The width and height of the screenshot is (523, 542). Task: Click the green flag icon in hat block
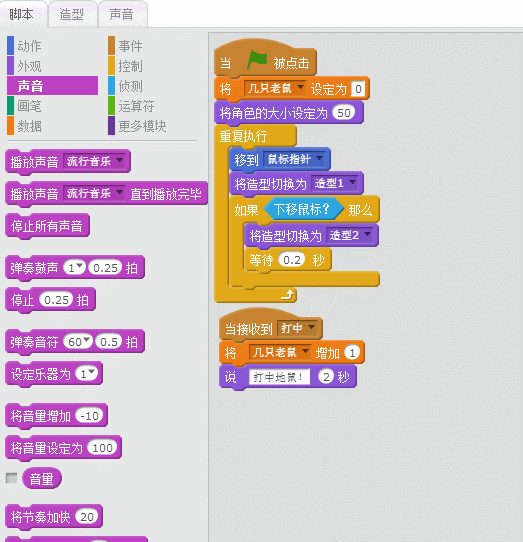pos(257,60)
